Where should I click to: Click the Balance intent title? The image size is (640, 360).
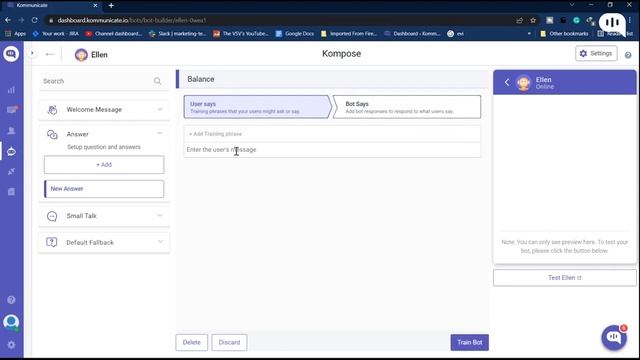[x=201, y=79]
